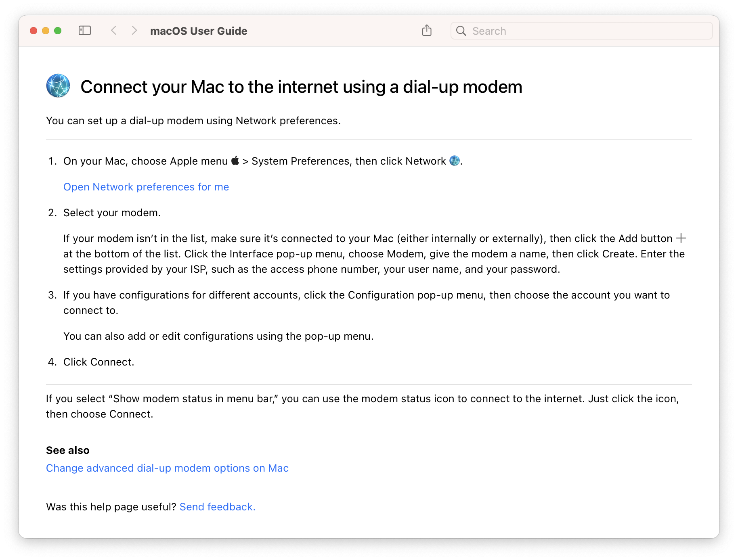Click the See also heading
Screen dimensions: 738x560
click(67, 450)
